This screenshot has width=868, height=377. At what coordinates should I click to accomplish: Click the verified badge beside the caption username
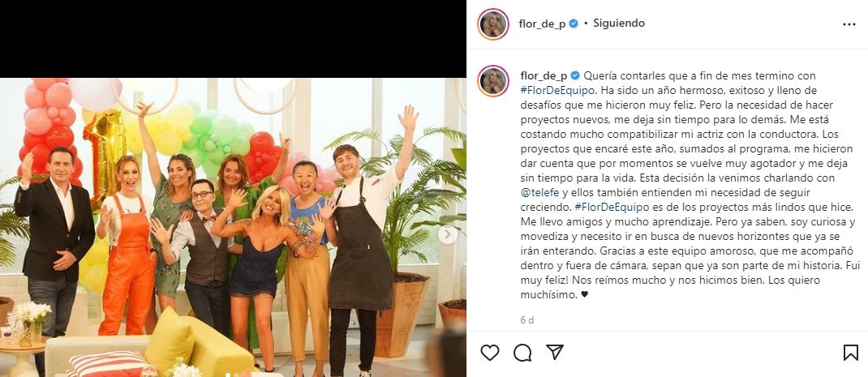pyautogui.click(x=575, y=75)
